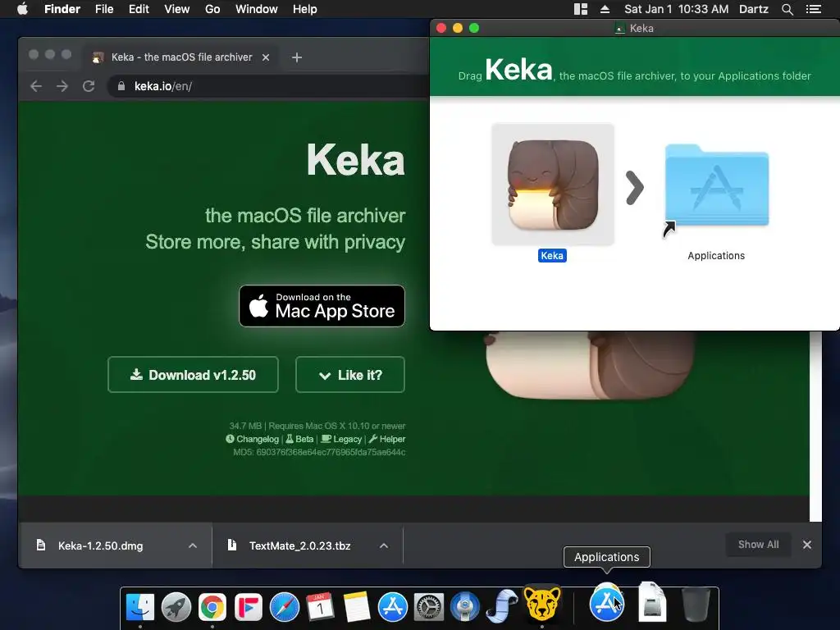This screenshot has width=840, height=630.
Task: Open the Helper link
Action: (387, 439)
